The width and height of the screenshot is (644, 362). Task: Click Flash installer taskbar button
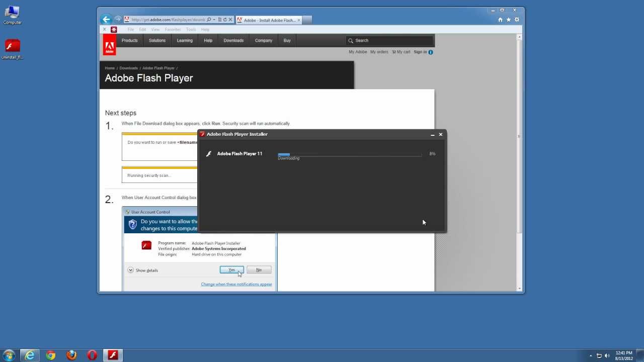113,355
